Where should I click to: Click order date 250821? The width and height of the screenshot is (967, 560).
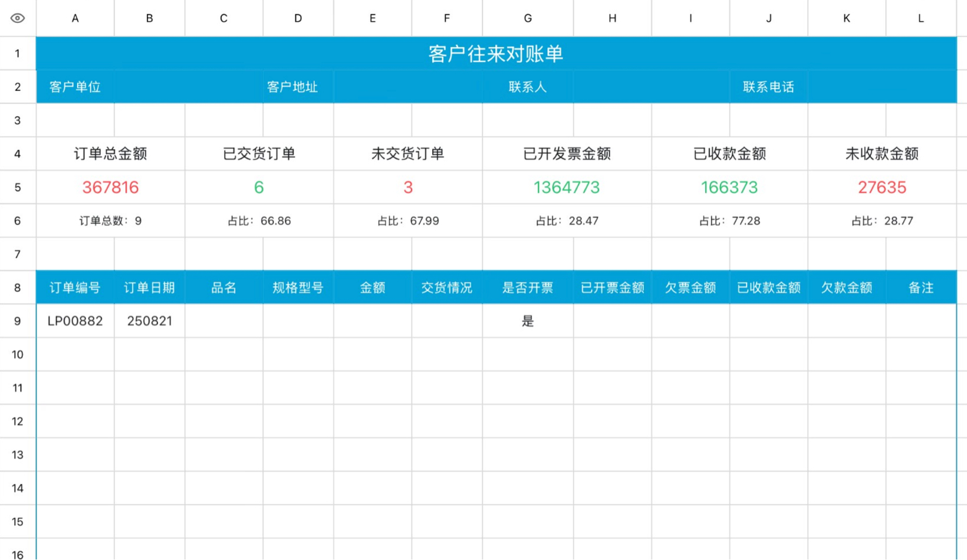[x=150, y=321]
